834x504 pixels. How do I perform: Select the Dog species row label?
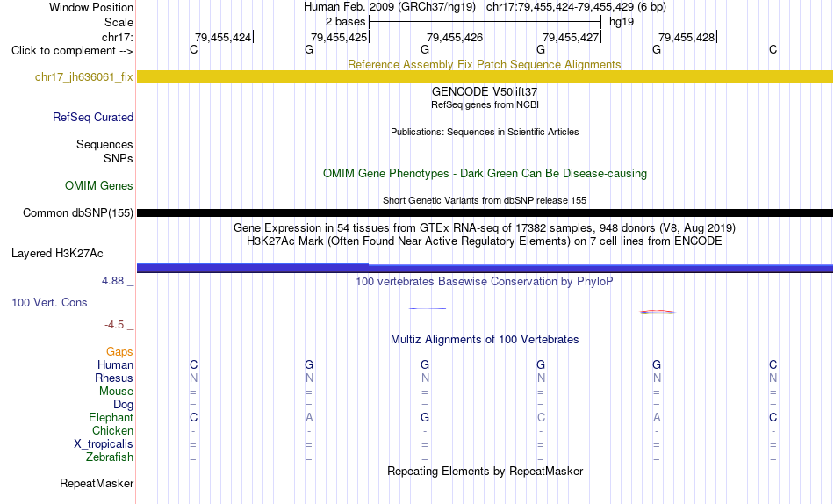123,404
